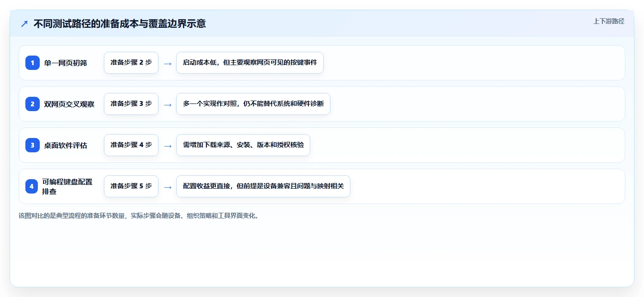Click the 准备步骤 2 步 chip
The width and height of the screenshot is (644, 297).
pyautogui.click(x=131, y=63)
